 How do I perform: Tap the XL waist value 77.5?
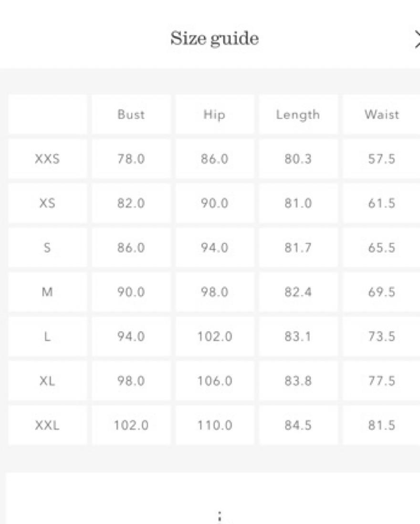pos(381,381)
